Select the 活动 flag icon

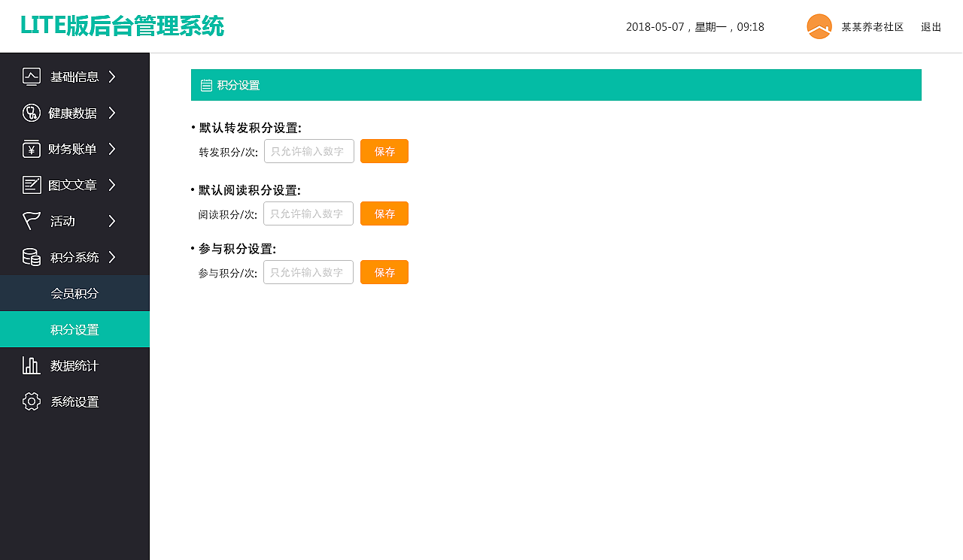[x=31, y=220]
